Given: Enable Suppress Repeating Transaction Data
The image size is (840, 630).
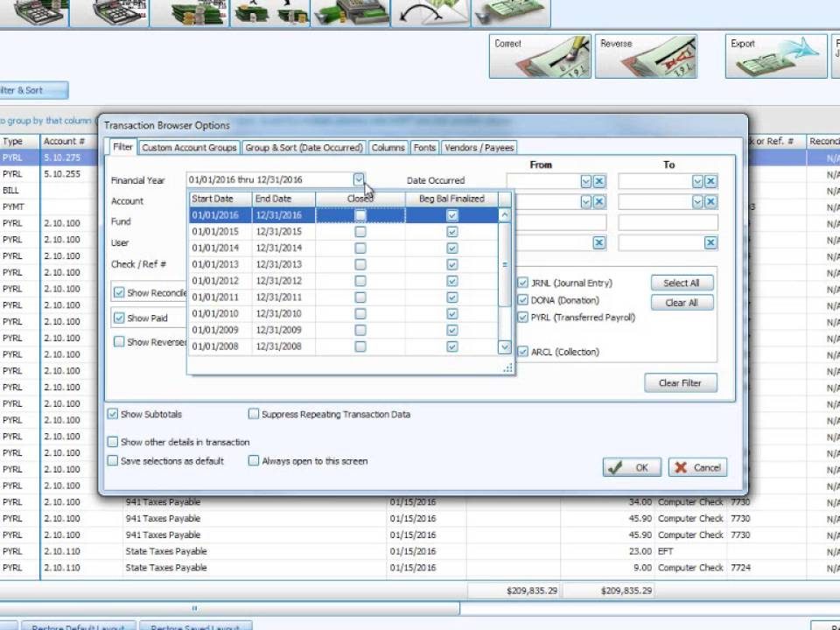Looking at the screenshot, I should 254,414.
